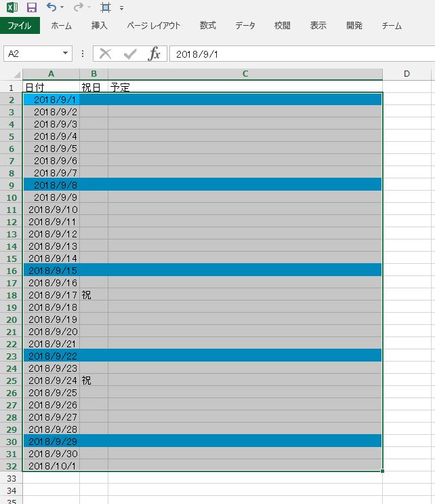
Task: Select column A header
Action: (x=51, y=74)
